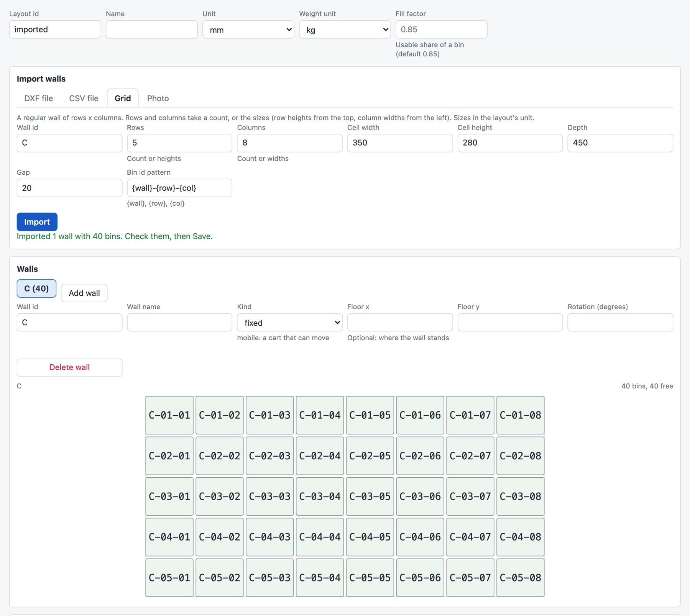Pick bin C-03-01
The width and height of the screenshot is (690, 616).
169,496
